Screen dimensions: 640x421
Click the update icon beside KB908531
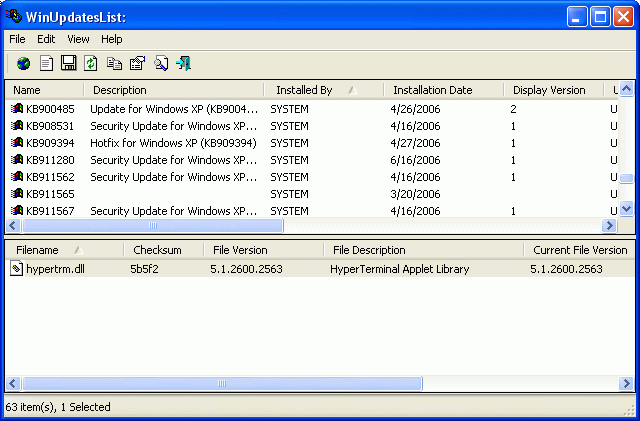pyautogui.click(x=17, y=125)
